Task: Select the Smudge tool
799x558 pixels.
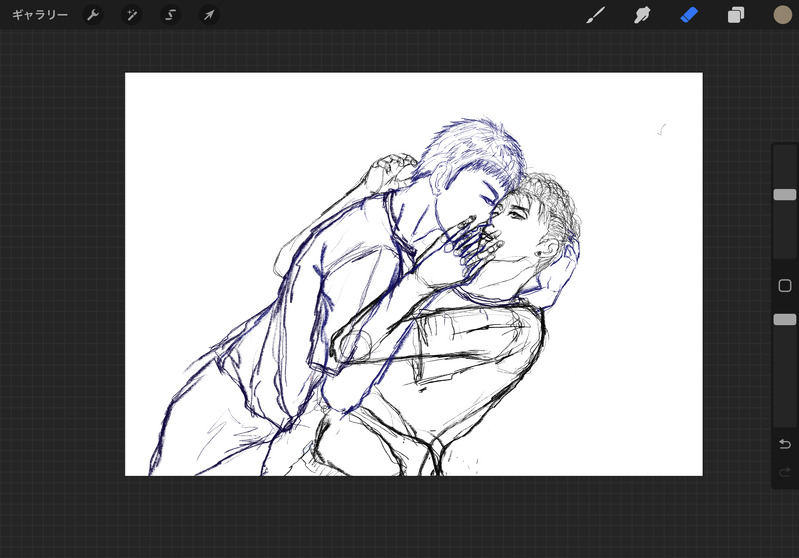Action: [642, 15]
